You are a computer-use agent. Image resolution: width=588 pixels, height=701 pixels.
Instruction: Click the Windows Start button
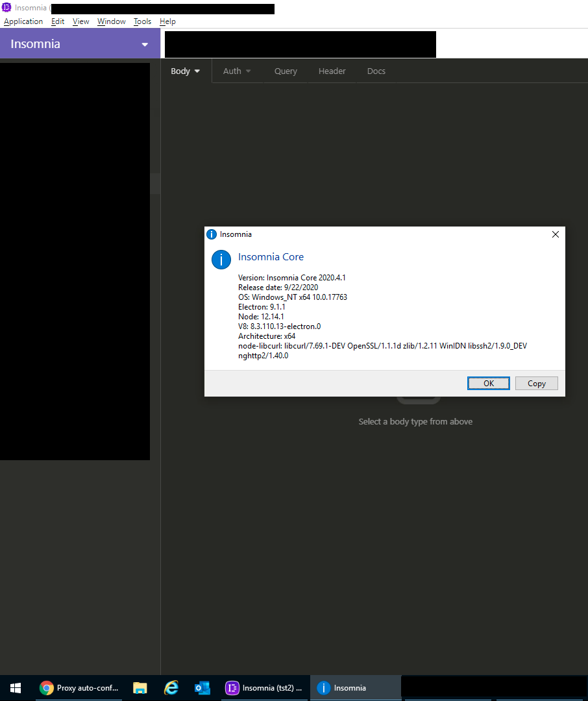[15, 688]
